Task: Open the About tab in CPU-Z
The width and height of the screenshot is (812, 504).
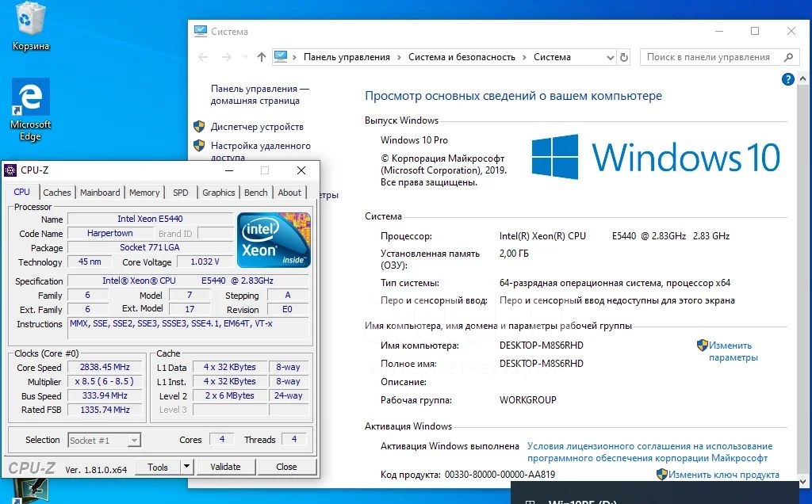Action: (289, 193)
